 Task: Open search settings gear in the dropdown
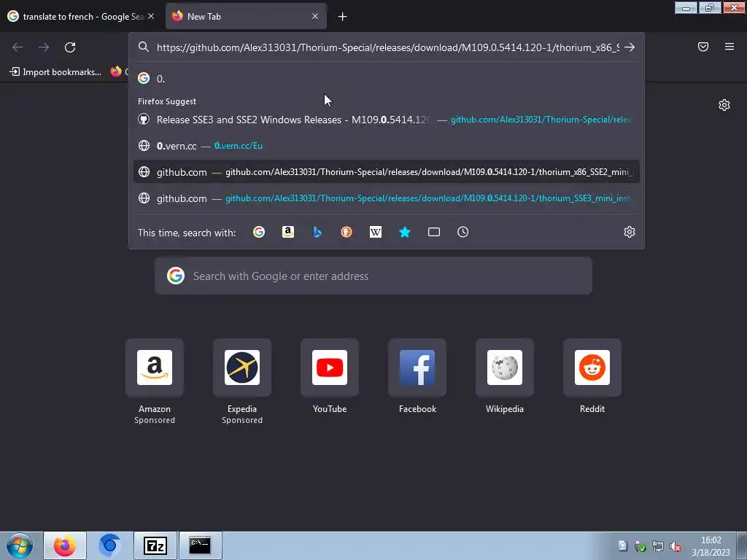630,232
